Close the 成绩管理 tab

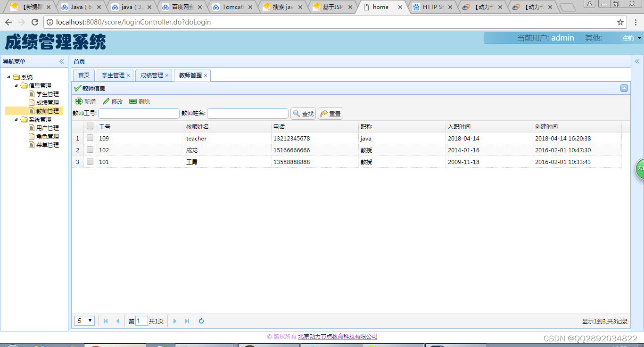pyautogui.click(x=167, y=75)
